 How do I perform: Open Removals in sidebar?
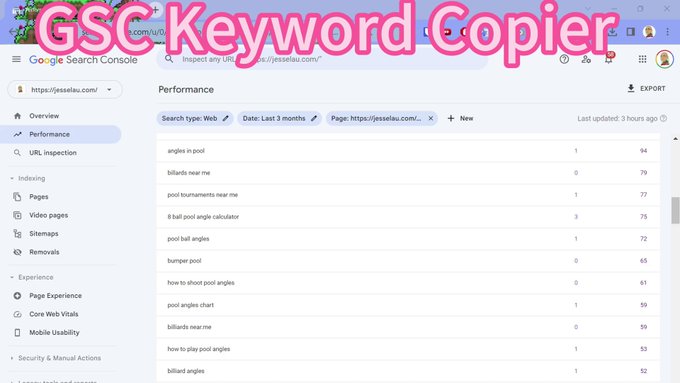pos(44,252)
